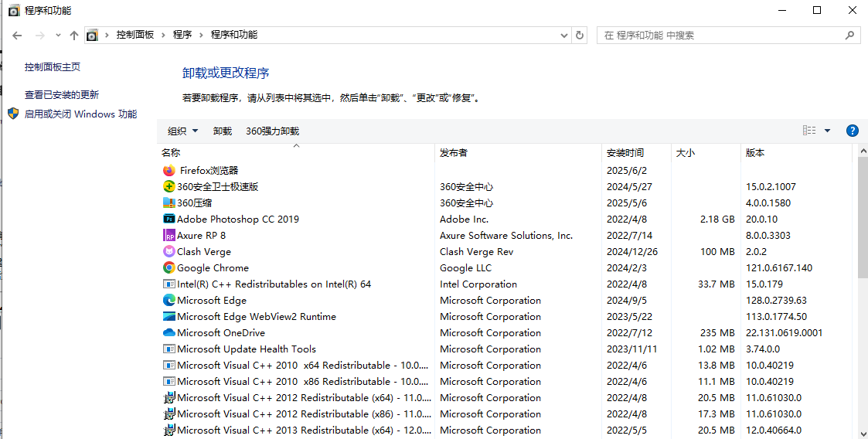Click the 360强力卸载 button
Viewport: 868px width, 439px height.
tap(272, 131)
